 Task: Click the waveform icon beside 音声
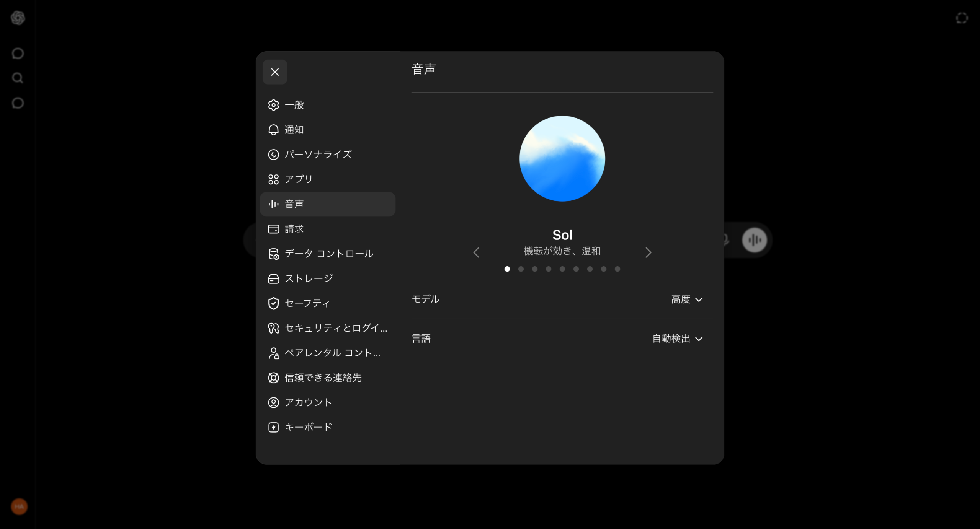[x=273, y=204]
